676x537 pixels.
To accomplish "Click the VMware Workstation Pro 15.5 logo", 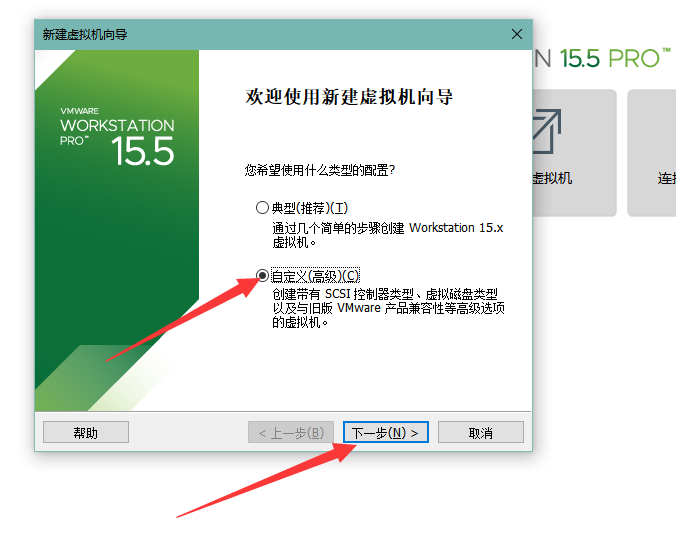I will [x=117, y=136].
